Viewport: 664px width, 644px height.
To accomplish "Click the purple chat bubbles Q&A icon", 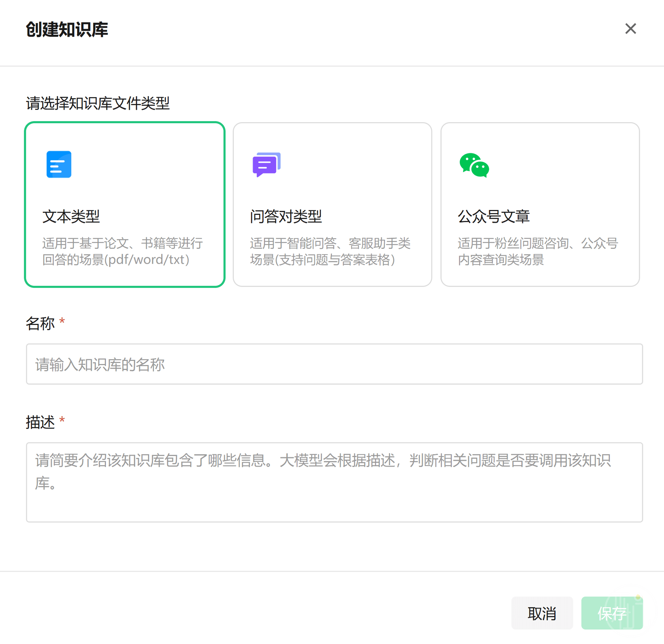I will click(x=266, y=164).
